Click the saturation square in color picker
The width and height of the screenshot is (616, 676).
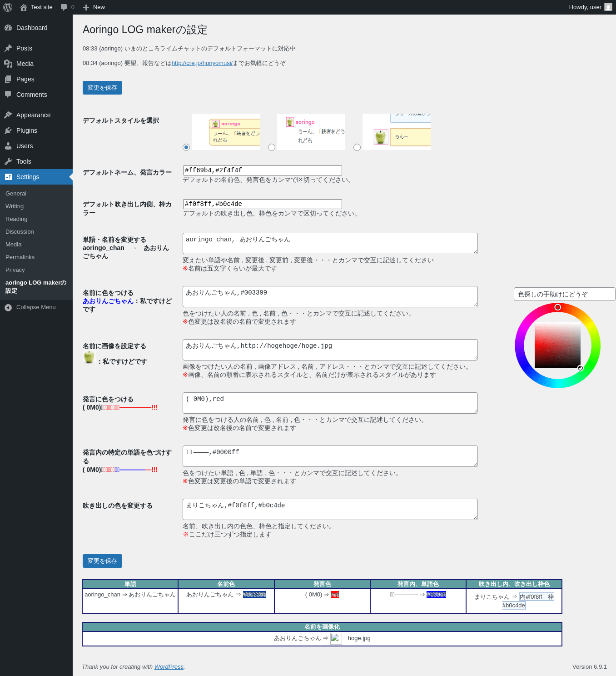coord(558,346)
